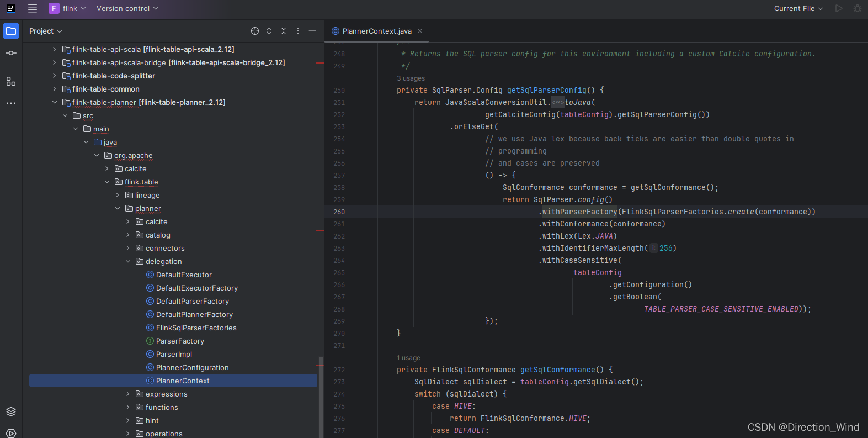Open the Project view selector dropdown

(46, 31)
